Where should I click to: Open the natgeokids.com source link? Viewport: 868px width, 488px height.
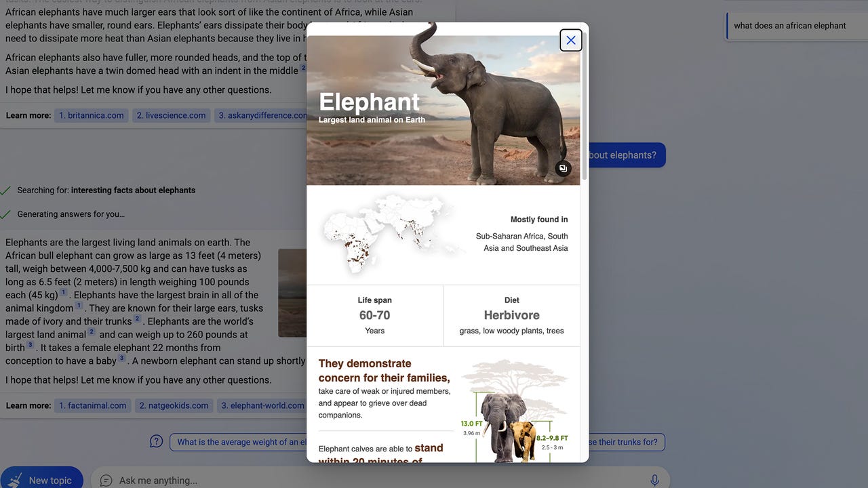tap(174, 405)
